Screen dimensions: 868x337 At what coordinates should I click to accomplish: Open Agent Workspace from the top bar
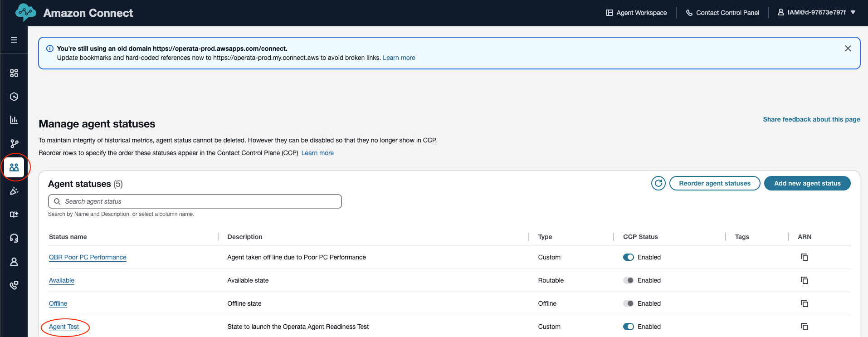pyautogui.click(x=636, y=13)
